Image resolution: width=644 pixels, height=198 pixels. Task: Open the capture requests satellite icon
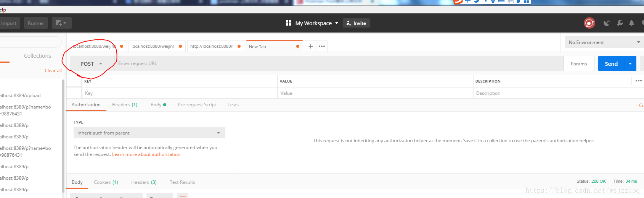(606, 23)
